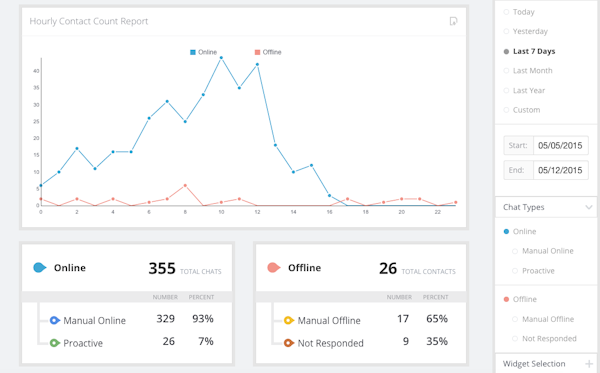
Task: Click the orange Not Responded tag icon
Action: pyautogui.click(x=289, y=343)
